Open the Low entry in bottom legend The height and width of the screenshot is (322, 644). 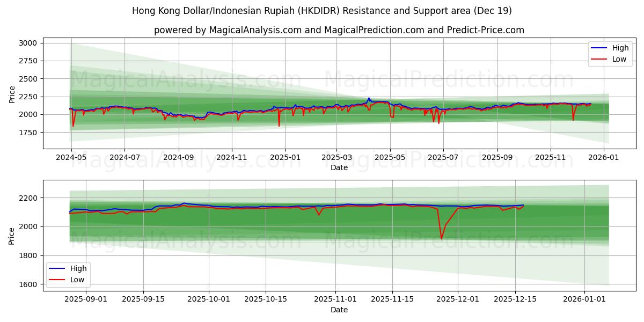click(x=77, y=279)
